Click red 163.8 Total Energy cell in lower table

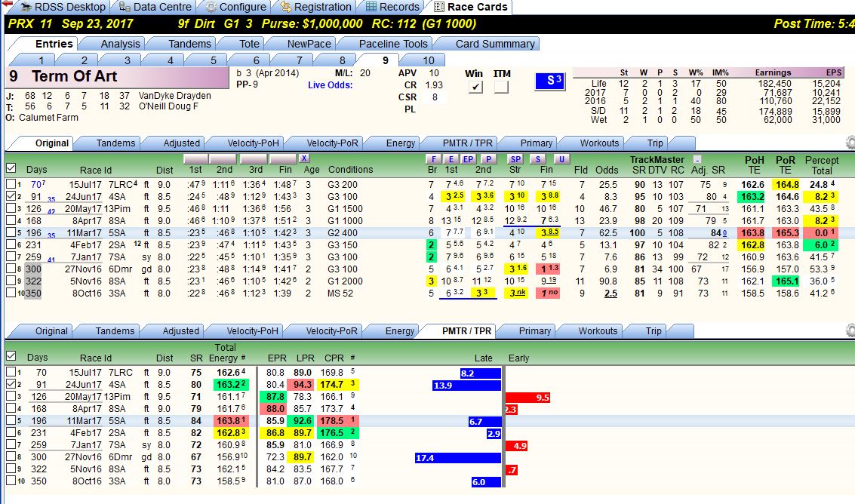[231, 420]
